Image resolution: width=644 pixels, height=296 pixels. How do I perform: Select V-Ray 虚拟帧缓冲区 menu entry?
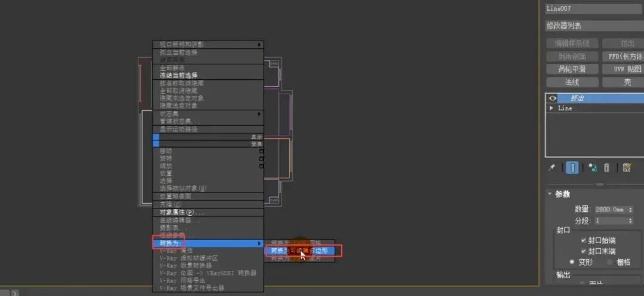pos(208,258)
